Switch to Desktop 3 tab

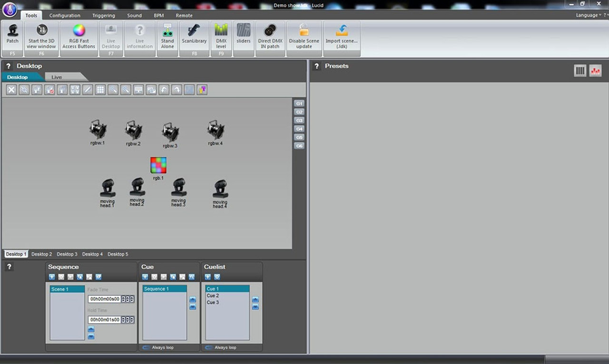pos(67,254)
